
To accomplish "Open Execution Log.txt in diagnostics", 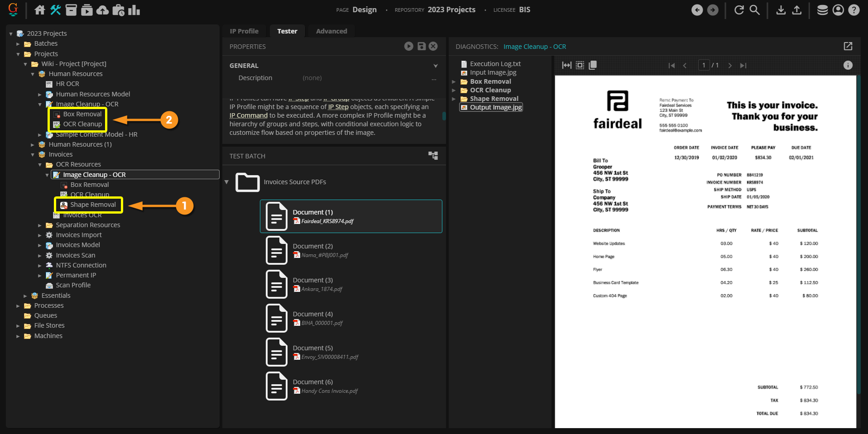I will coord(495,64).
